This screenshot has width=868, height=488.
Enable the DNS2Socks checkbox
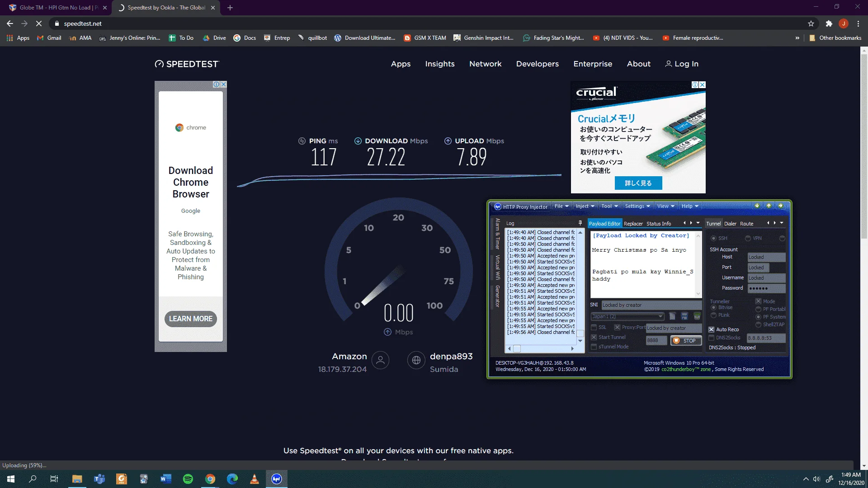coord(712,338)
